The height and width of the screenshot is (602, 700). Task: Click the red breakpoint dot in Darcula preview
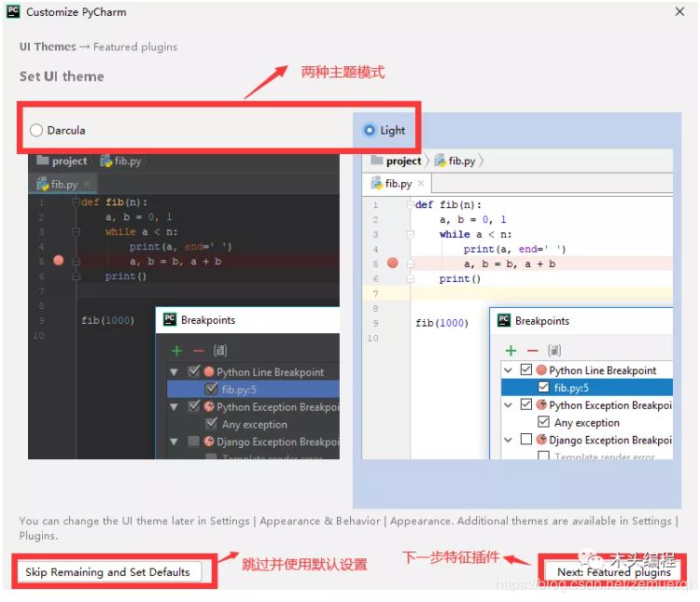pyautogui.click(x=59, y=260)
